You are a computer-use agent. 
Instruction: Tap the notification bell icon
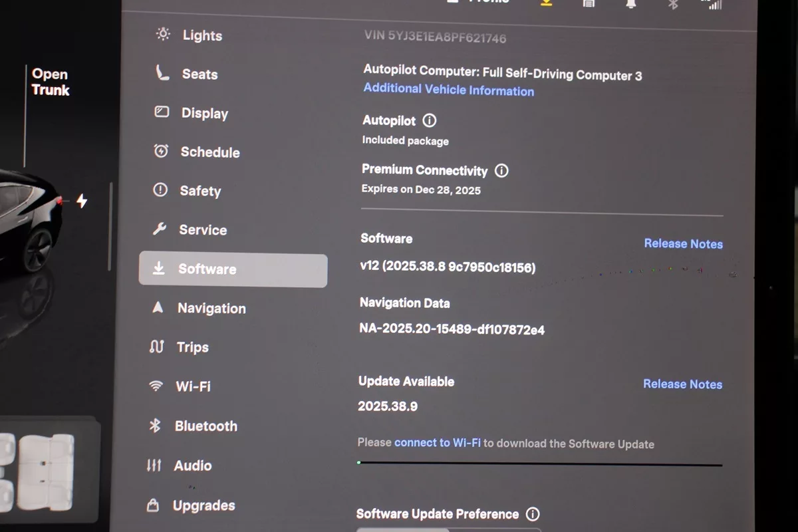(630, 3)
